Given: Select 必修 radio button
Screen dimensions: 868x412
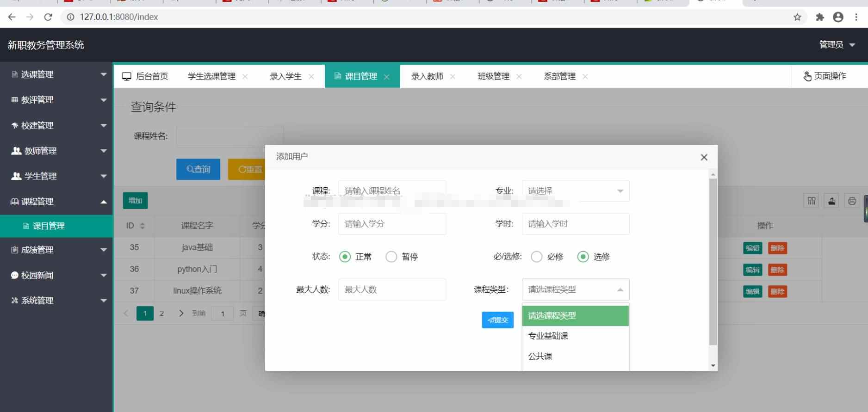Looking at the screenshot, I should coord(536,257).
